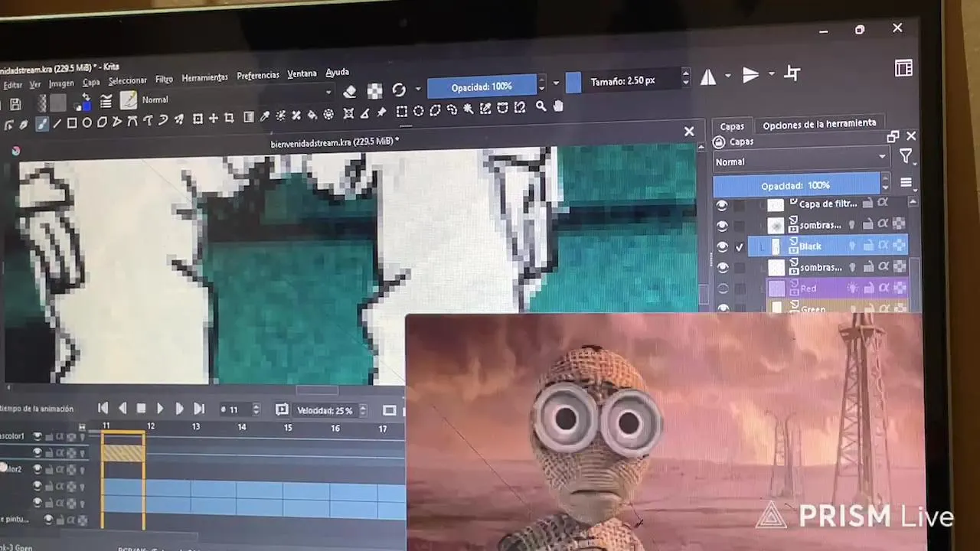Select the Fill bucket tool
This screenshot has width=980, height=551.
point(312,115)
